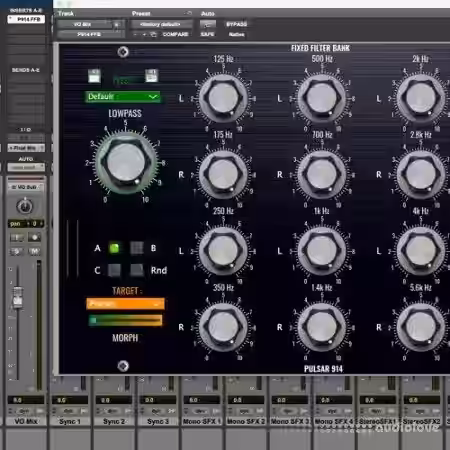
Task: Click the 700 Hz band knob
Action: [x=322, y=174]
